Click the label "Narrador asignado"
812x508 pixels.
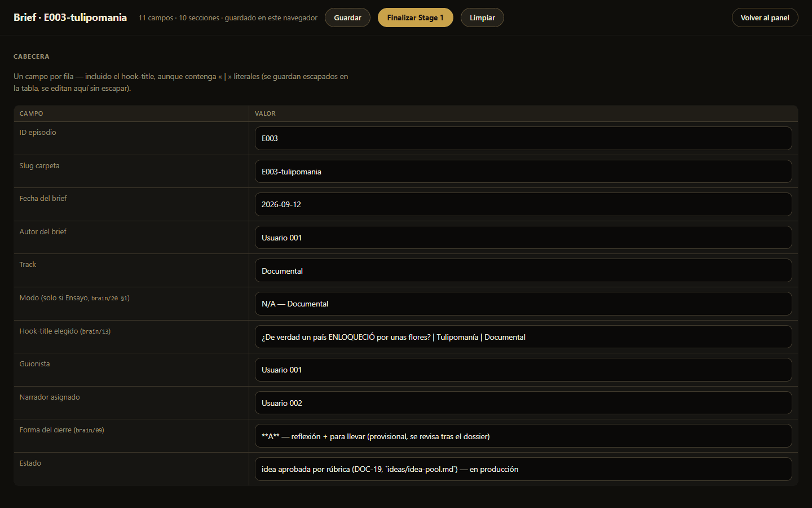pos(50,397)
